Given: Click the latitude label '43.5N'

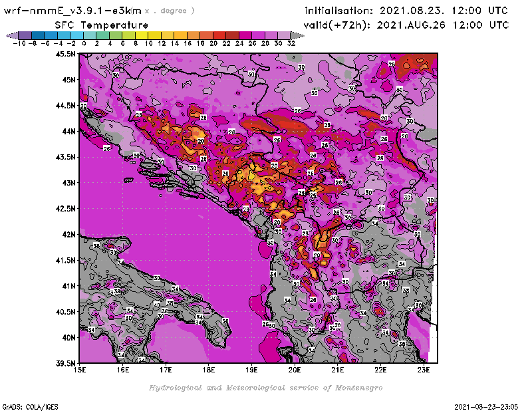Looking at the screenshot, I should 66,157.
